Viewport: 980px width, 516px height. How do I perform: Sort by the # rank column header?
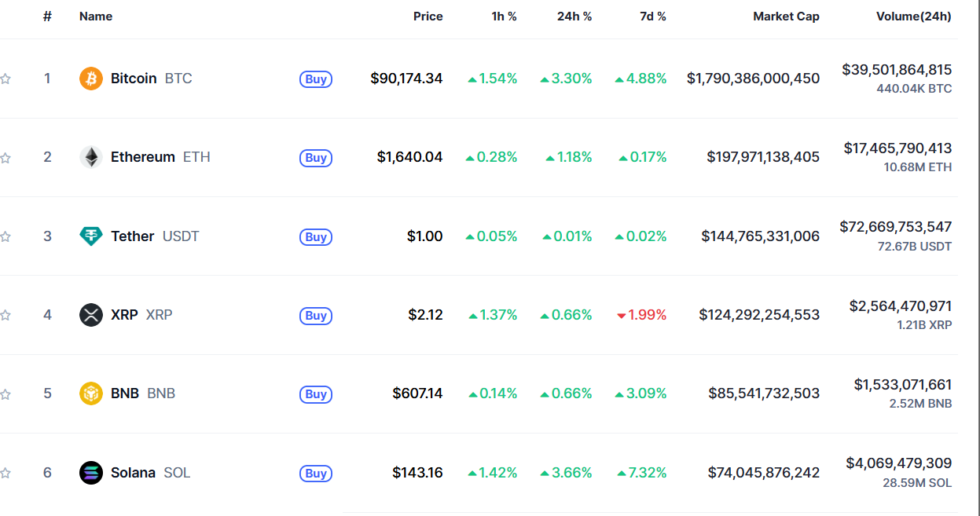pyautogui.click(x=47, y=16)
